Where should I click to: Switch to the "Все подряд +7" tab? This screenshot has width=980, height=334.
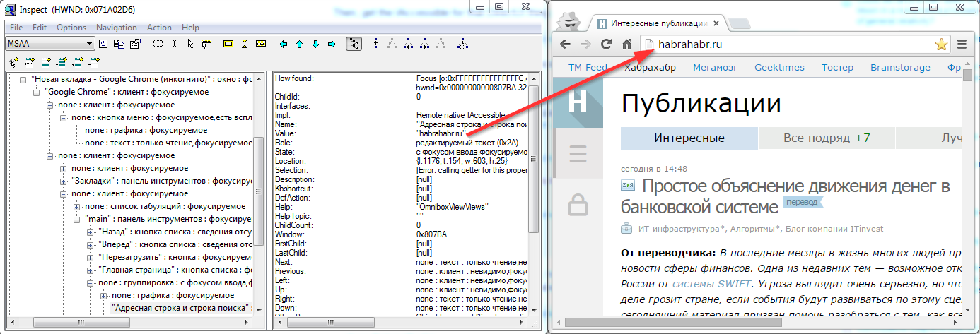point(827,138)
